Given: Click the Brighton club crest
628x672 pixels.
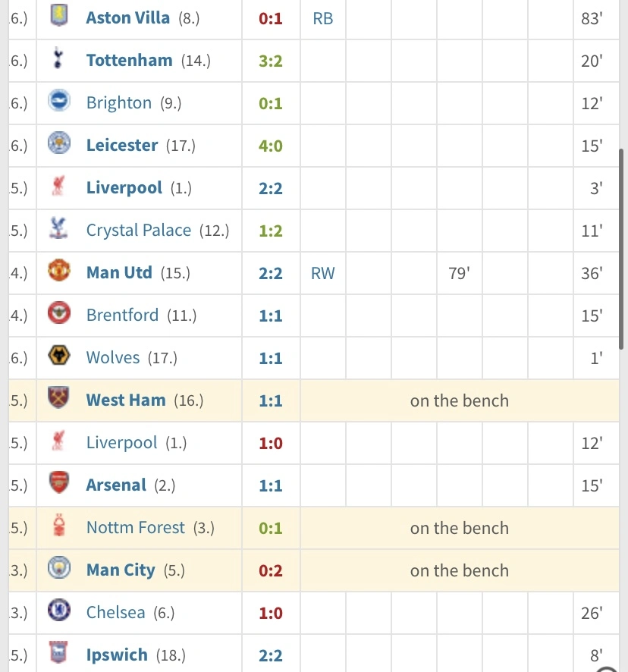Looking at the screenshot, I should point(59,102).
